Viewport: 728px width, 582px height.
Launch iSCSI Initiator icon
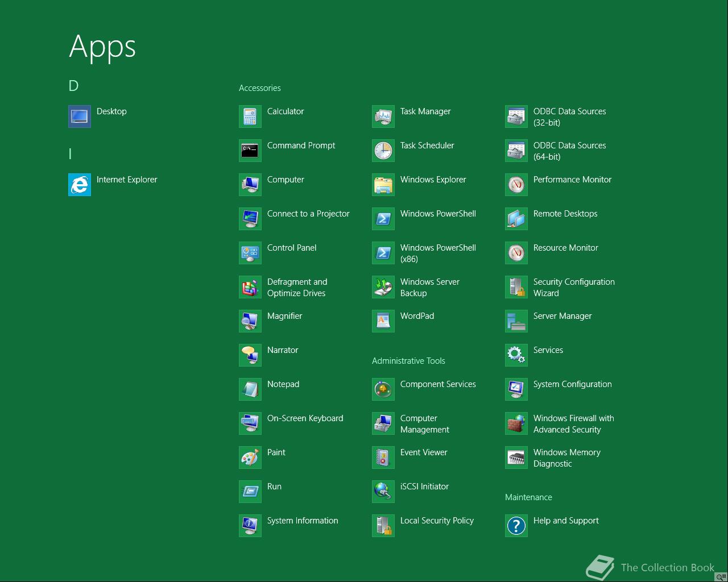[x=383, y=492]
